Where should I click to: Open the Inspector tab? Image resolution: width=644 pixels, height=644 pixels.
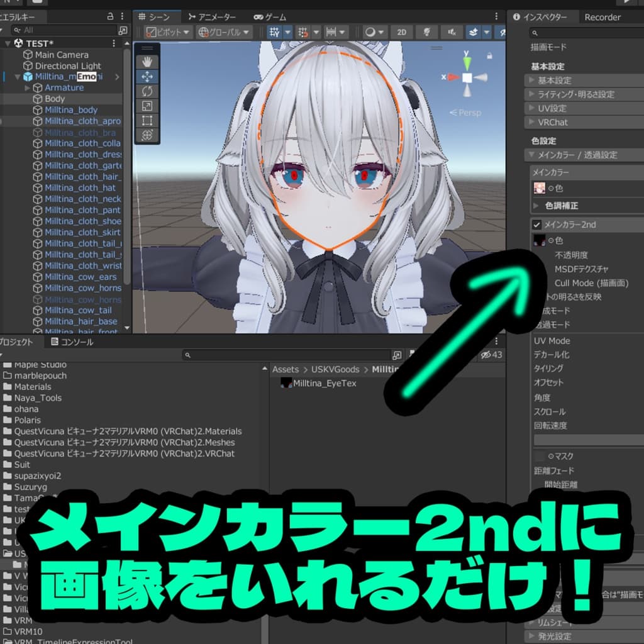[540, 17]
